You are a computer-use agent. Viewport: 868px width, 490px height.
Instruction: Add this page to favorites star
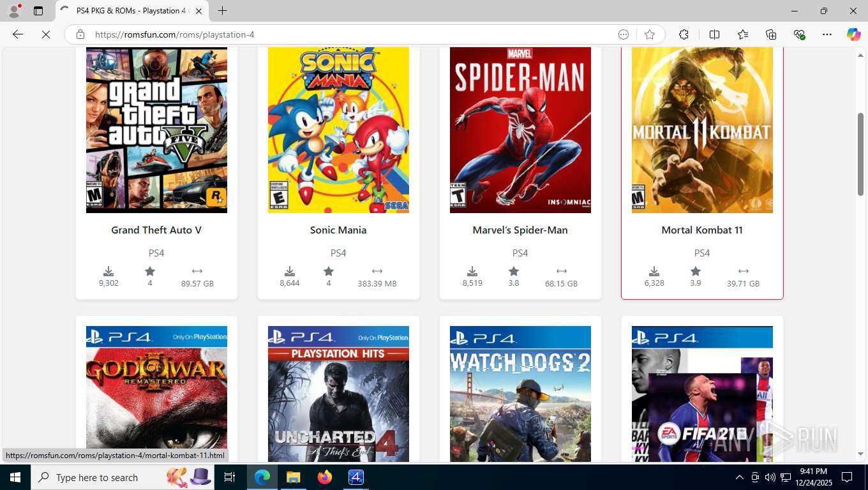[x=650, y=34]
